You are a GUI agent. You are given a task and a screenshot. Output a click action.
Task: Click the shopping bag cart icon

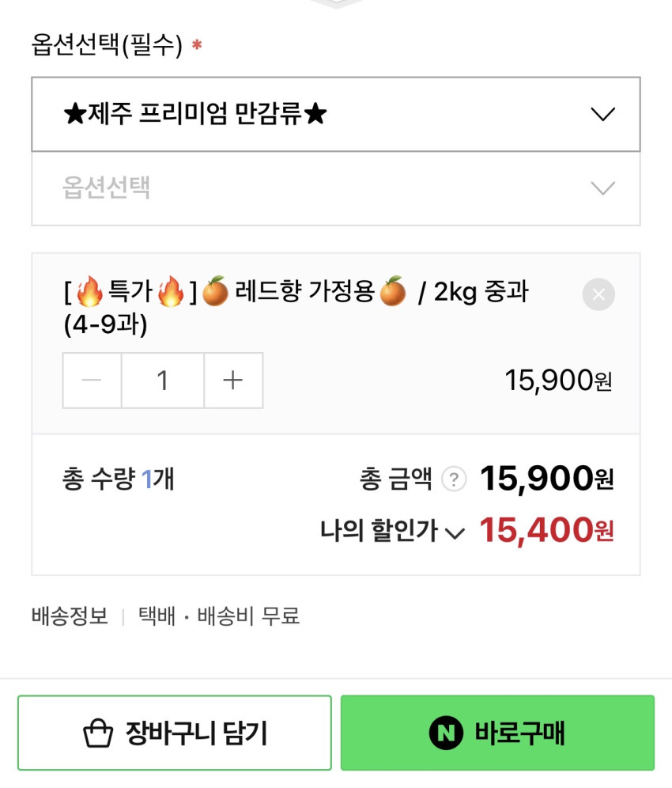pyautogui.click(x=99, y=733)
